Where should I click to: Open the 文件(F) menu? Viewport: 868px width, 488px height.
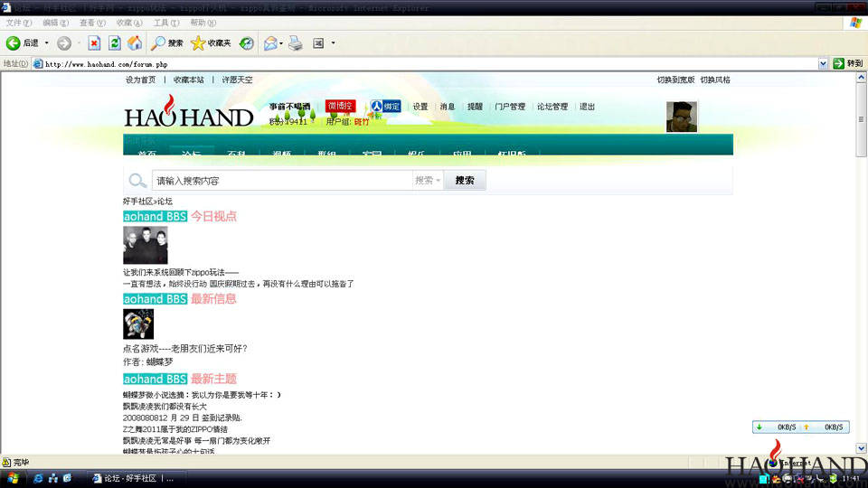19,23
